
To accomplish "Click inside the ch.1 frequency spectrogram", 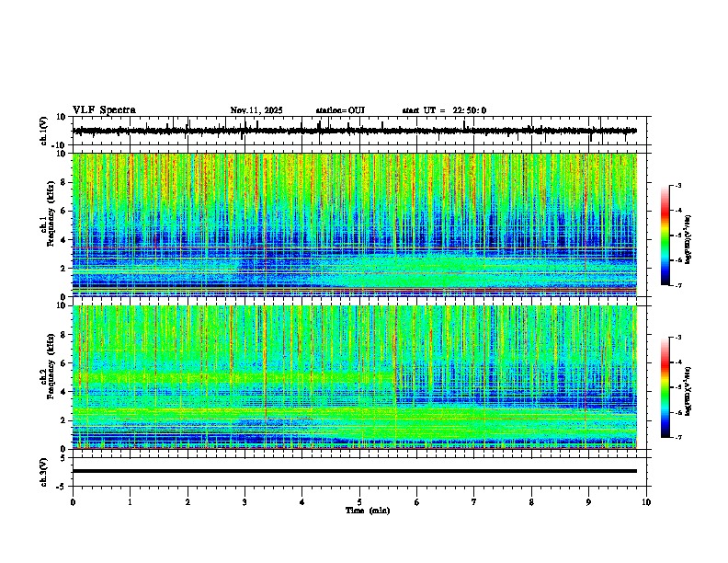I will (355, 224).
